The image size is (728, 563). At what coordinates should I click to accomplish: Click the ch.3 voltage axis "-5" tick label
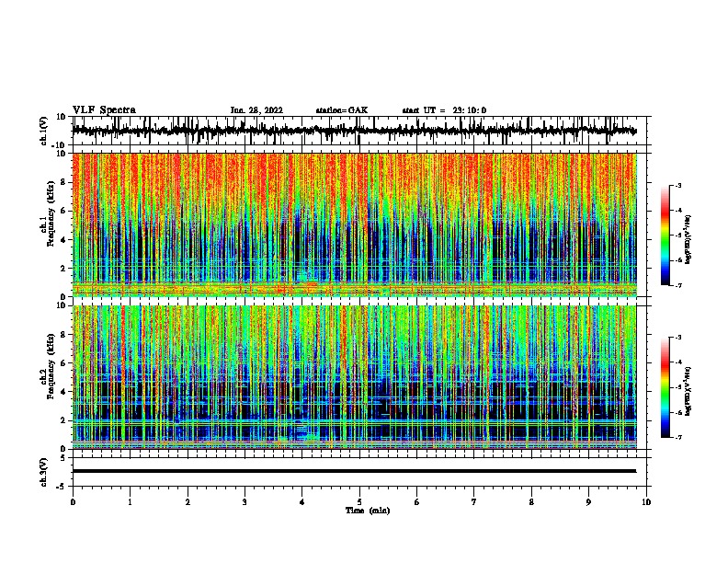click(62, 487)
